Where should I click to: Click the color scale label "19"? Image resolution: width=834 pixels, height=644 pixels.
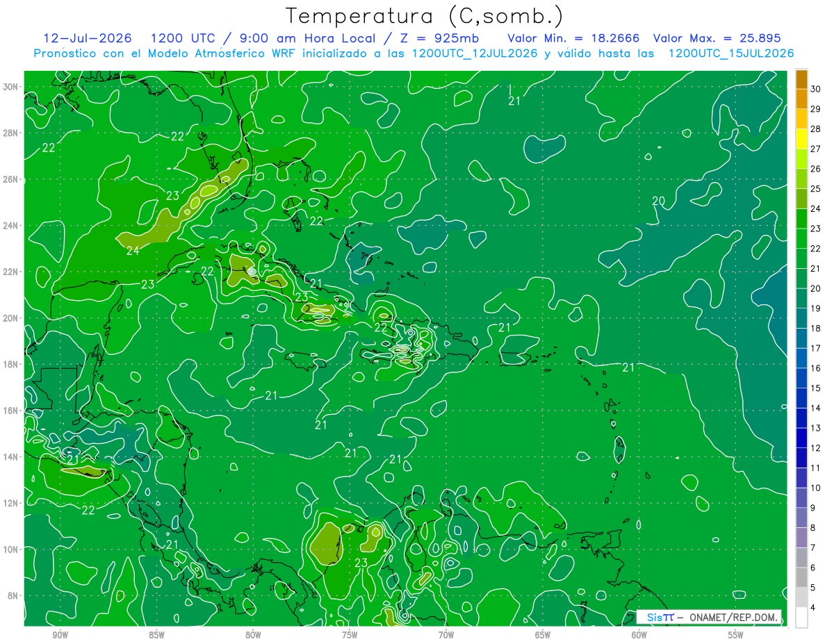[x=816, y=308]
